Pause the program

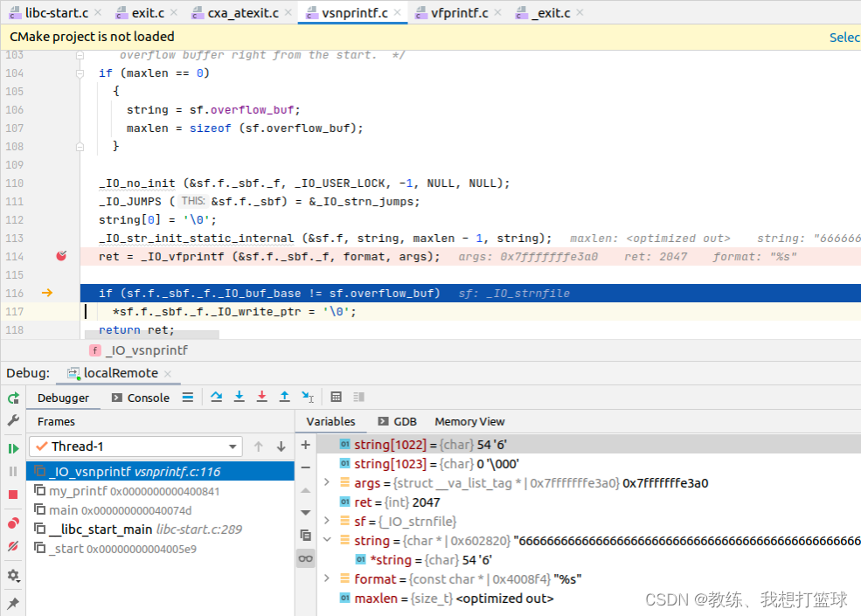pyautogui.click(x=13, y=471)
